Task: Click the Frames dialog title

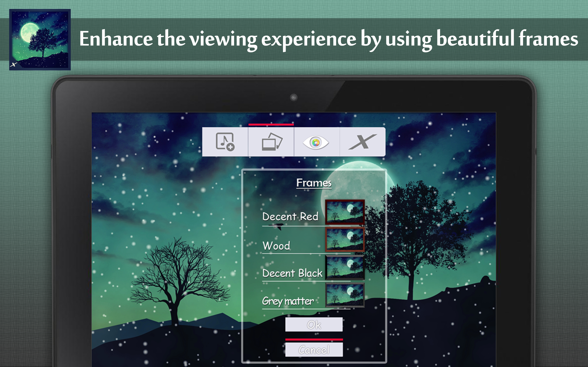Action: (314, 183)
